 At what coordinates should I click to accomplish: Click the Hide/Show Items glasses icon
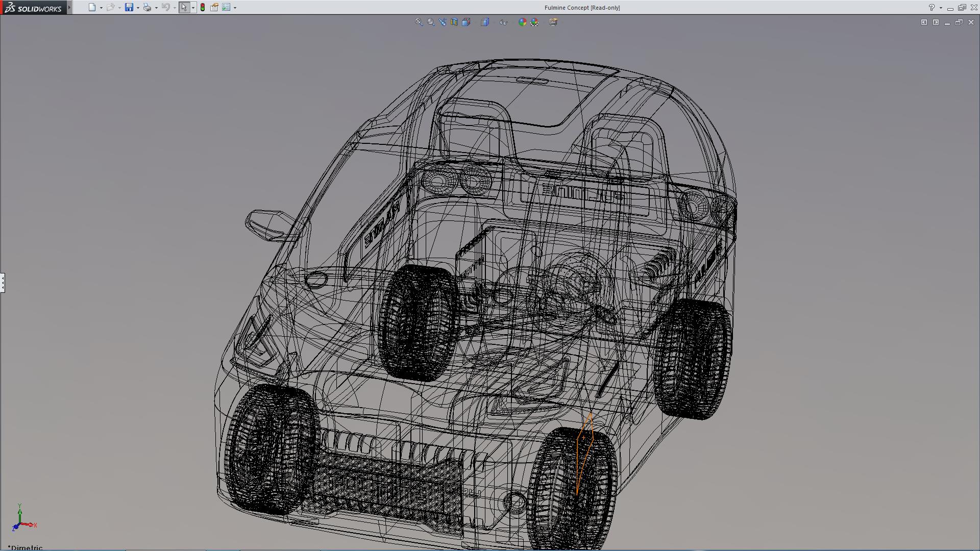coord(504,22)
